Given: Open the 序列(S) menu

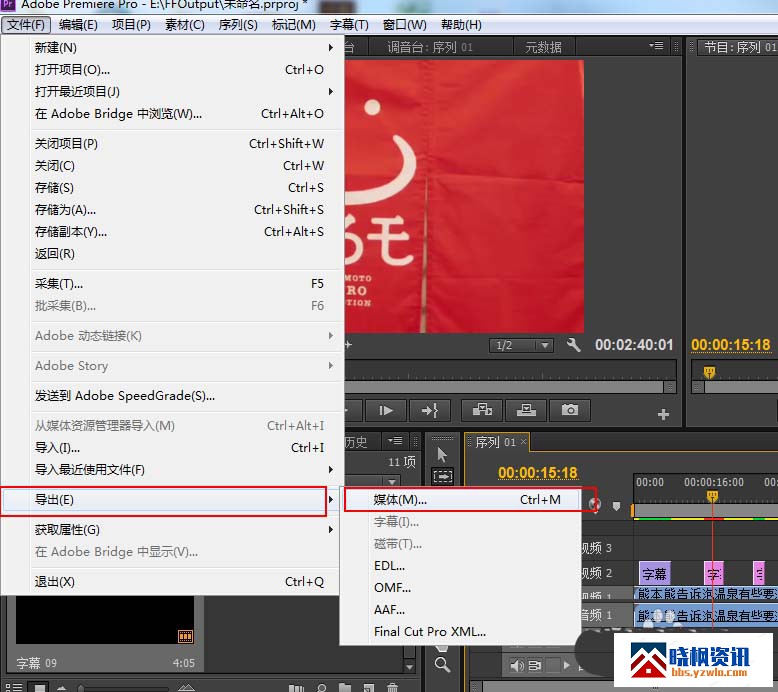Looking at the screenshot, I should [238, 25].
